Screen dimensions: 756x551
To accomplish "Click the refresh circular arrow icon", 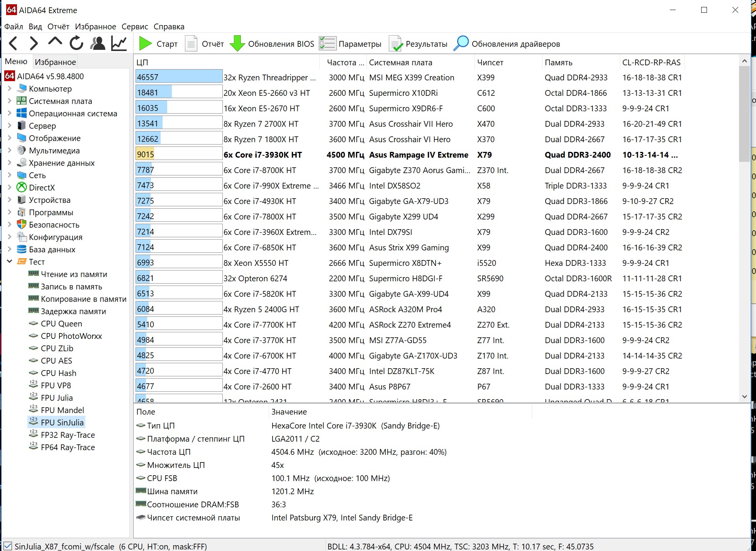I will (76, 43).
